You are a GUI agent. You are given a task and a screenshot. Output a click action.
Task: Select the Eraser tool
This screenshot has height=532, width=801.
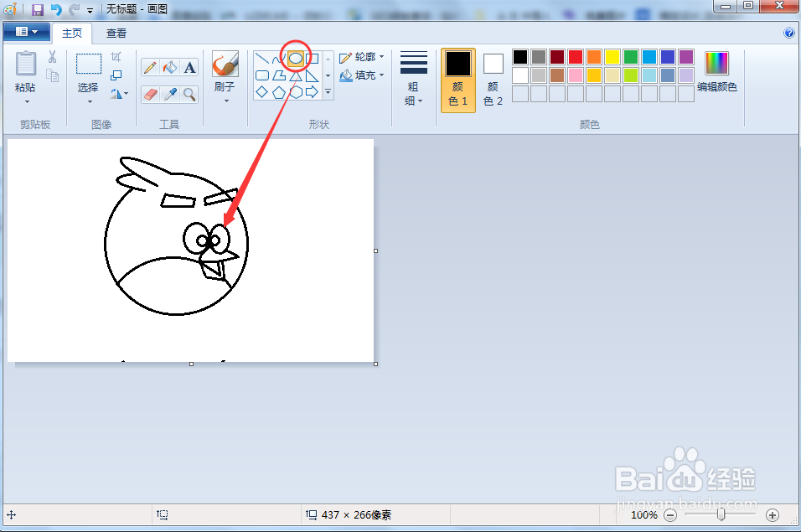point(150,95)
